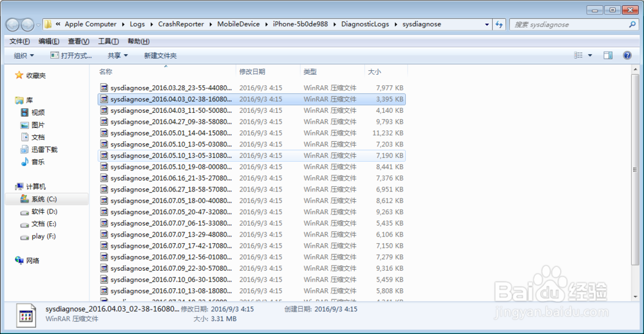Open the 工具(T) menu
Image resolution: width=644 pixels, height=334 pixels.
108,41
